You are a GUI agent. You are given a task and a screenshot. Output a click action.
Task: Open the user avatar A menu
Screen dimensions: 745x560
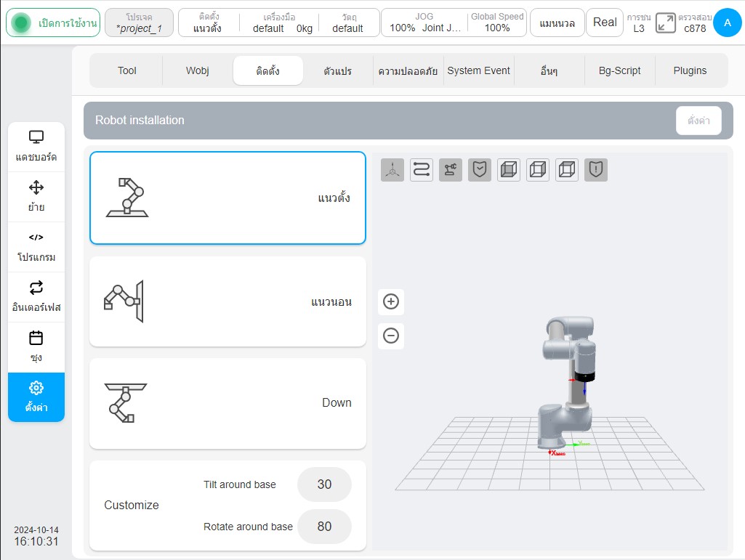[728, 23]
